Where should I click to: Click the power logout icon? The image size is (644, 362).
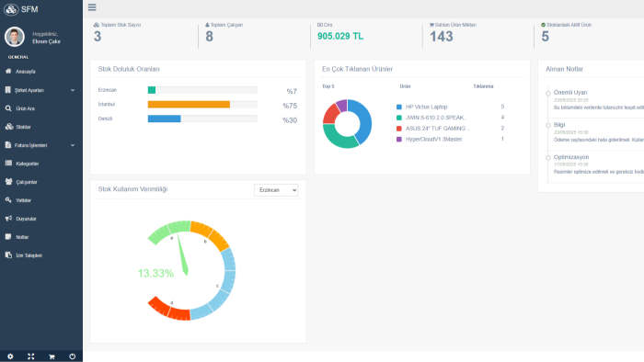click(x=73, y=356)
